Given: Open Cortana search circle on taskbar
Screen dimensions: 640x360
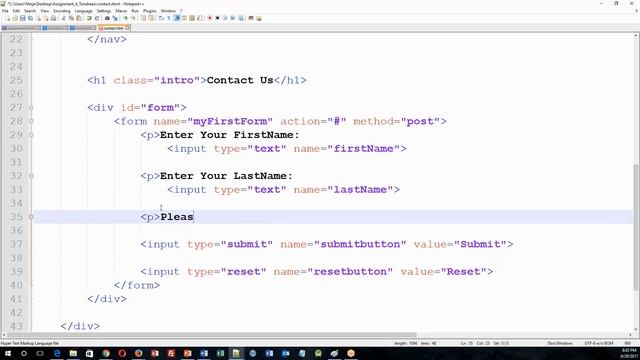Looking at the screenshot, I should 24,353.
